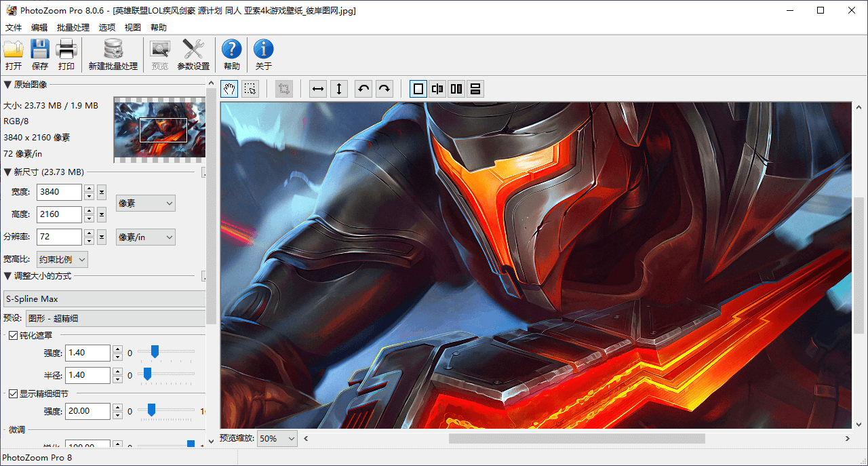Screen dimensions: 868x466
Task: Open the height 高度 preset menu button
Action: (x=102, y=214)
